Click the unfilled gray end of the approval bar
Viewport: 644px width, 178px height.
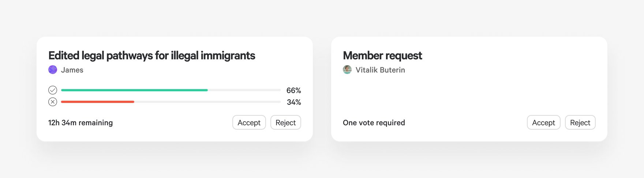pyautogui.click(x=244, y=90)
